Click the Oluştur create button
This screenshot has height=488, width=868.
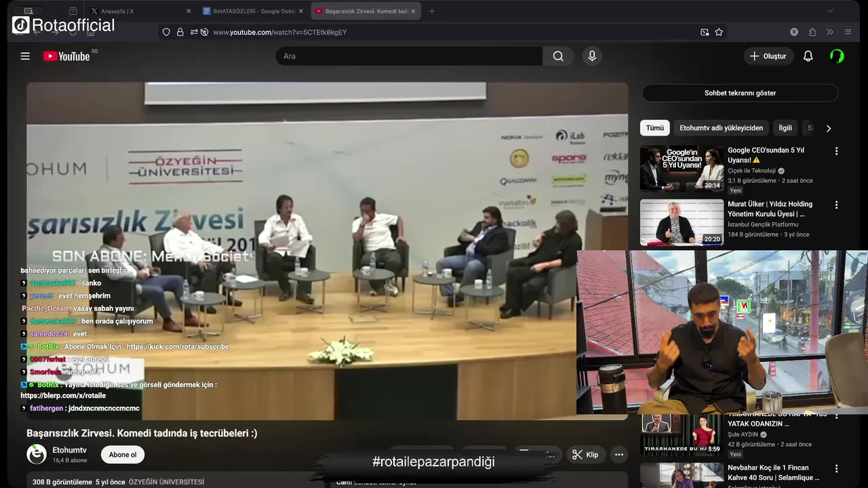(x=768, y=56)
